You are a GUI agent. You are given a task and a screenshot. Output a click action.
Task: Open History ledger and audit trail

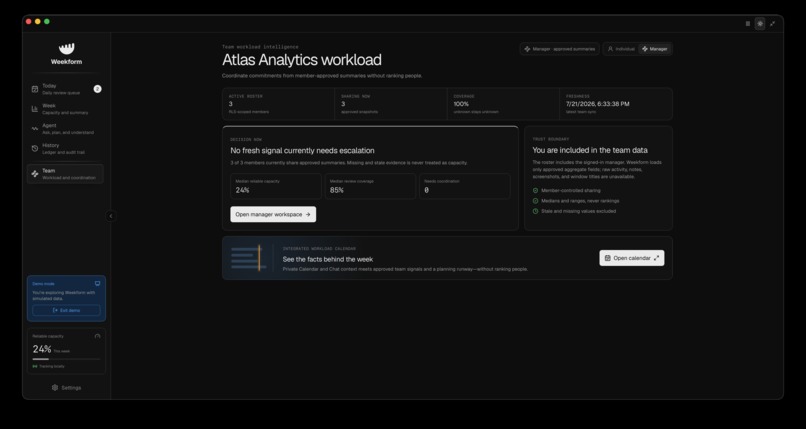[65, 148]
